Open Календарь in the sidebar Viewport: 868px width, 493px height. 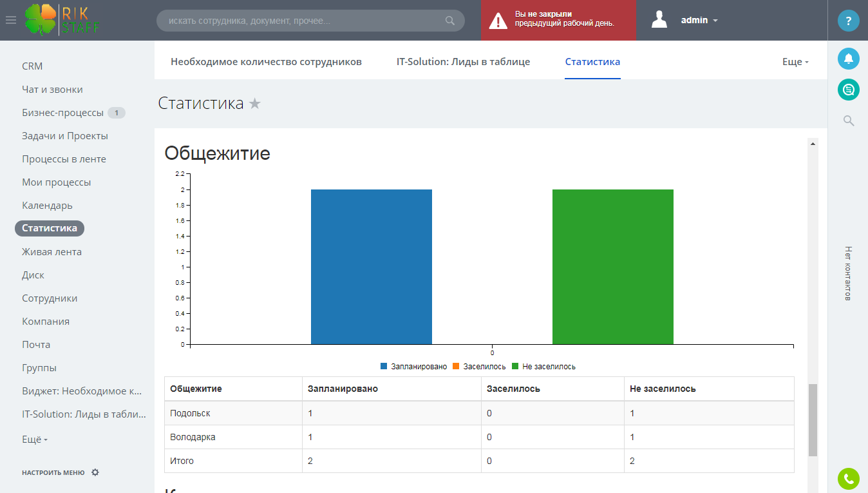(47, 206)
